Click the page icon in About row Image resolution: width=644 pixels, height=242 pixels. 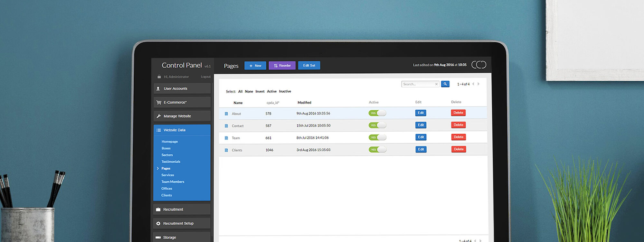coord(226,114)
